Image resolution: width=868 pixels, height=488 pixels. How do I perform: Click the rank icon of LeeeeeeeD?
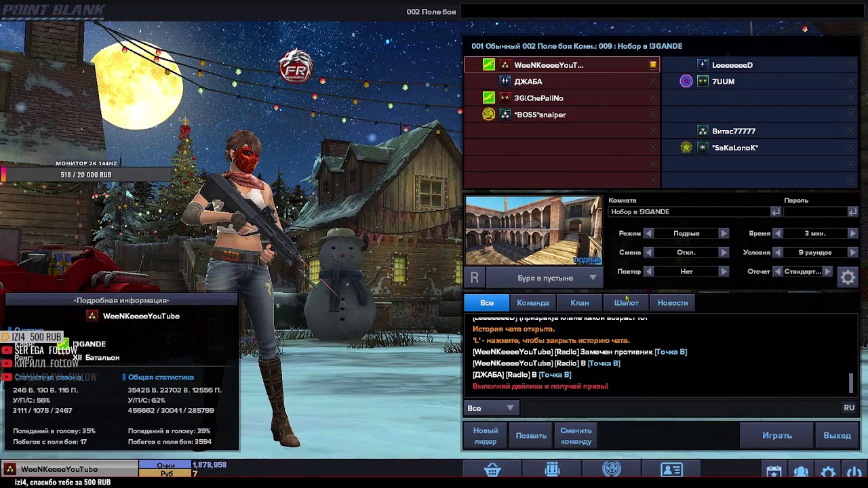[703, 65]
